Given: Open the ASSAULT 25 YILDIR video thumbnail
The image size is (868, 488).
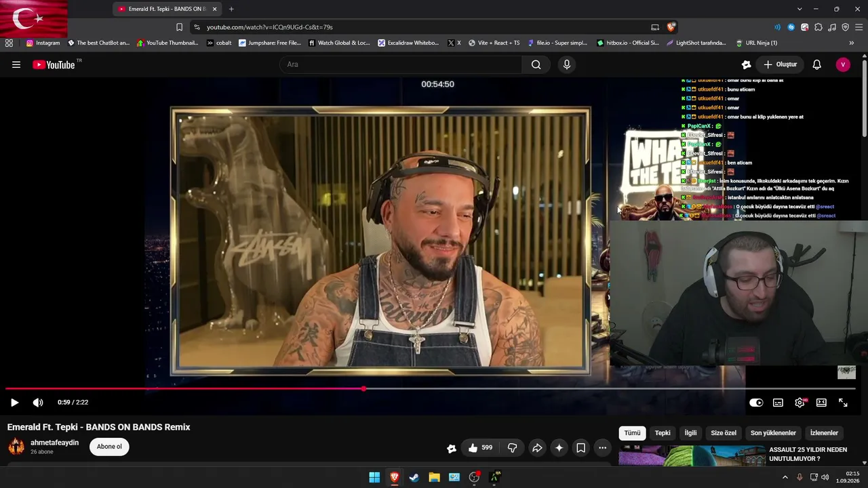Looking at the screenshot, I should point(692,456).
